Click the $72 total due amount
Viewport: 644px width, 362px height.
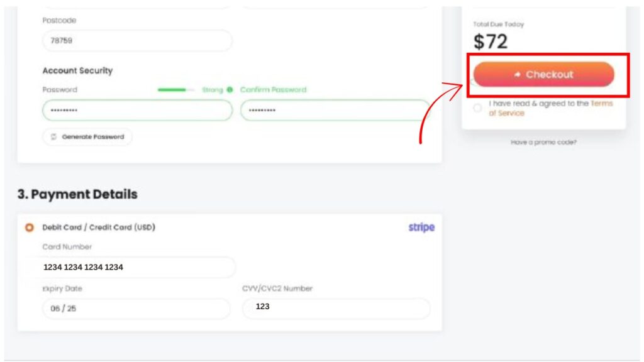491,41
